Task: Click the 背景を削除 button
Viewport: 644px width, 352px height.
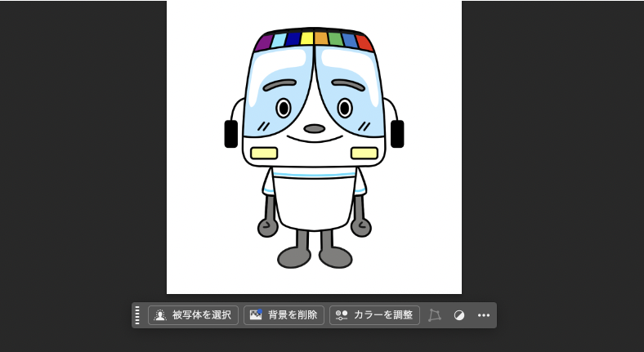Action: (x=284, y=315)
